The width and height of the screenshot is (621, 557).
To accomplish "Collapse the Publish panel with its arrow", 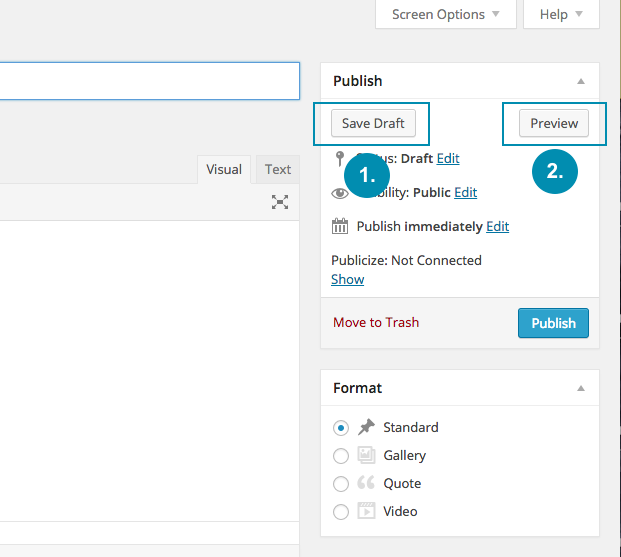I will [581, 81].
